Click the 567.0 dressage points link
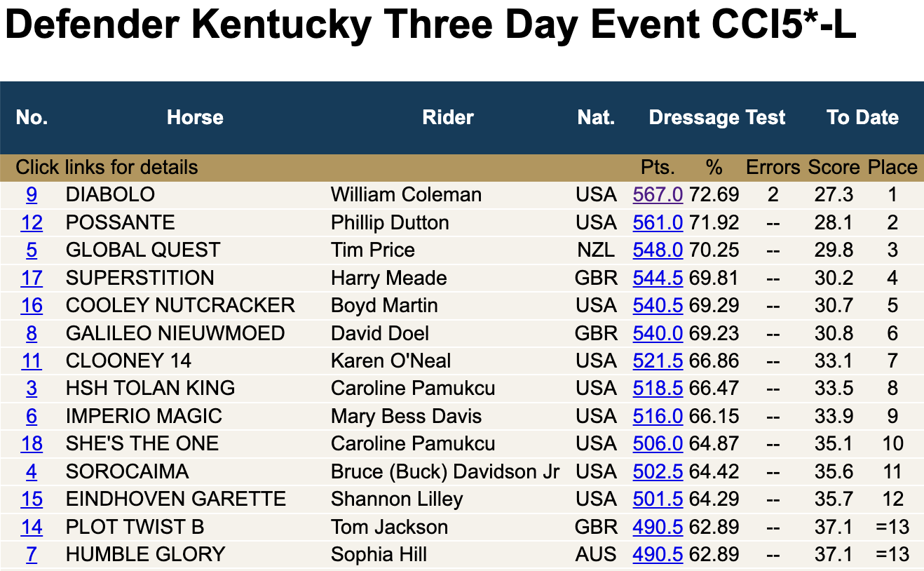Image resolution: width=924 pixels, height=571 pixels. pyautogui.click(x=657, y=194)
